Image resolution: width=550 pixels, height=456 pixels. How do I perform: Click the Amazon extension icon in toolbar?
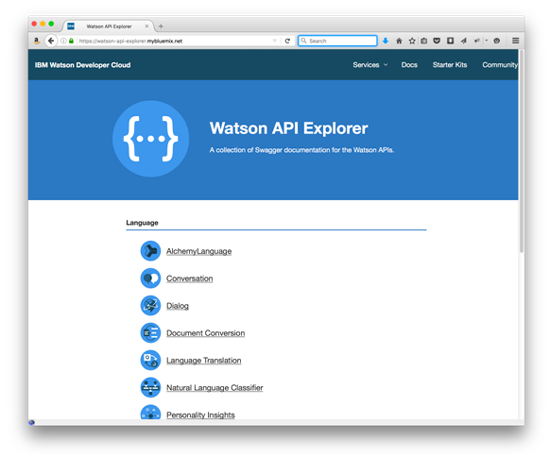36,41
